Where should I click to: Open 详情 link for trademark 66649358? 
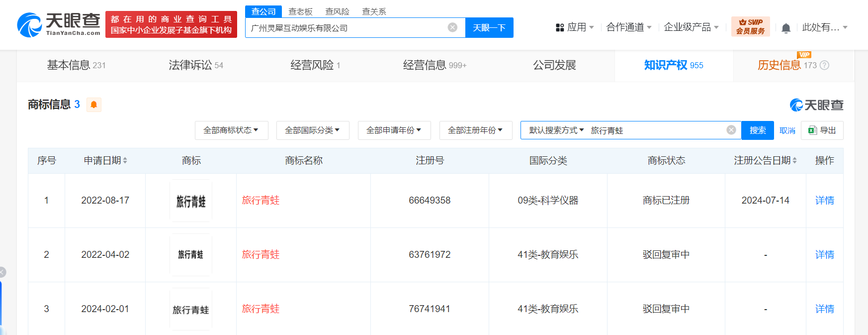coord(824,200)
